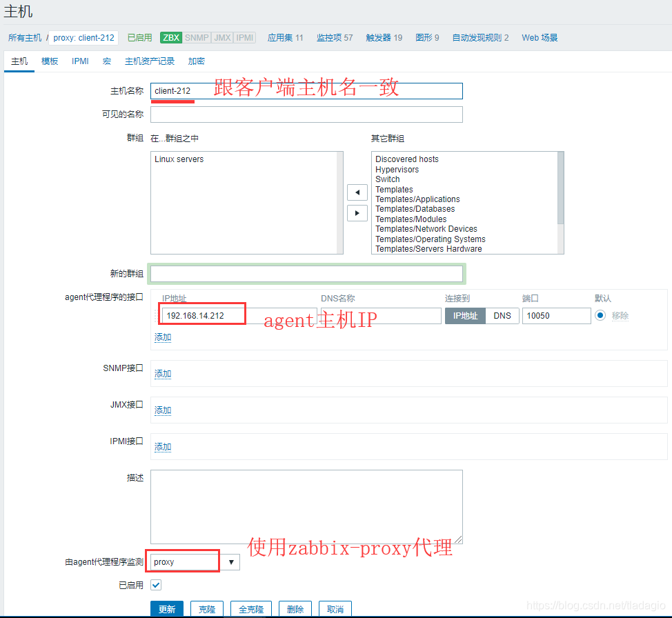Select the 默认 radio button for the interface

pos(600,315)
